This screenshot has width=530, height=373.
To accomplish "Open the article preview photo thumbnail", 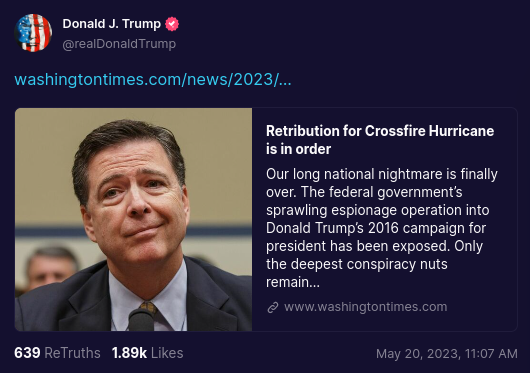I will (134, 220).
